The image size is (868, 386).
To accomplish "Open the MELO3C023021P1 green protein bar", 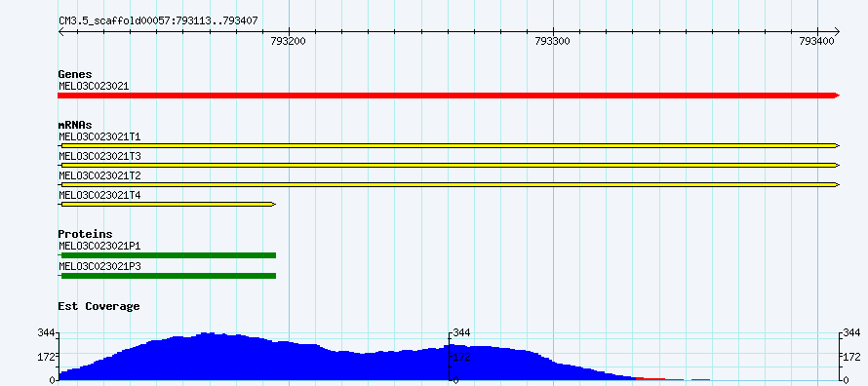I will 167,255.
